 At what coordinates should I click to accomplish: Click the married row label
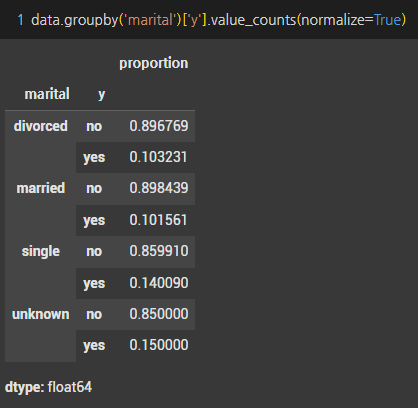click(x=41, y=188)
